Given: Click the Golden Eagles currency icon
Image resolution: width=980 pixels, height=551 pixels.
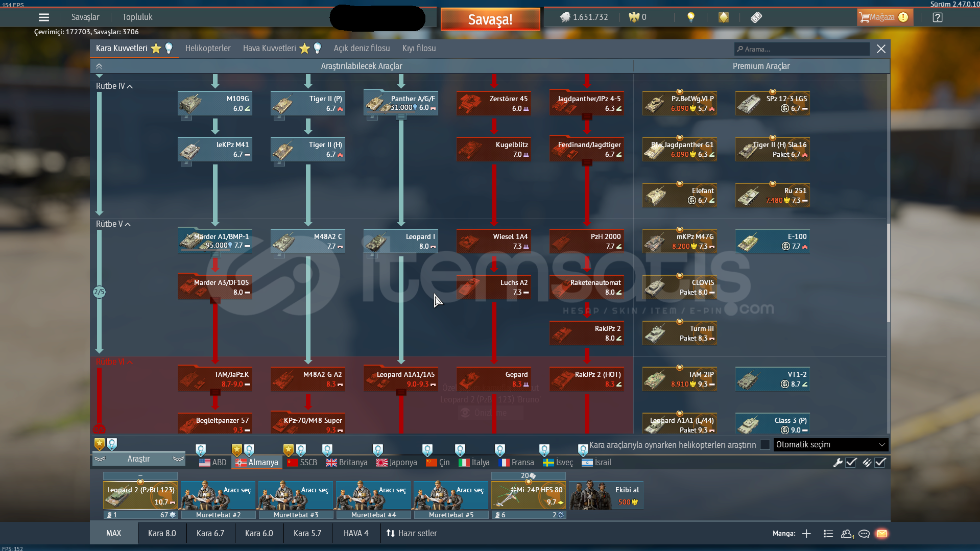Looking at the screenshot, I should point(634,17).
